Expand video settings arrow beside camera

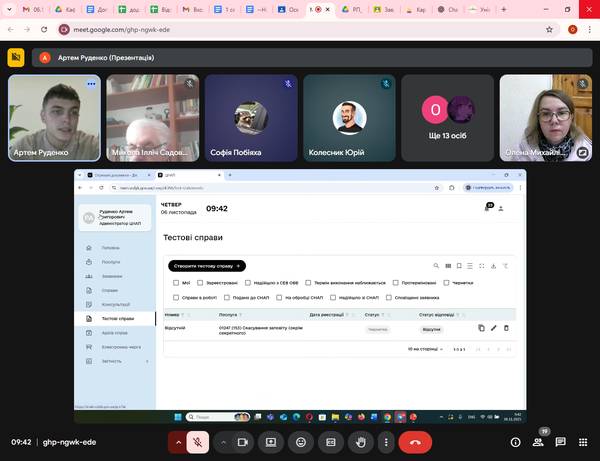223,441
